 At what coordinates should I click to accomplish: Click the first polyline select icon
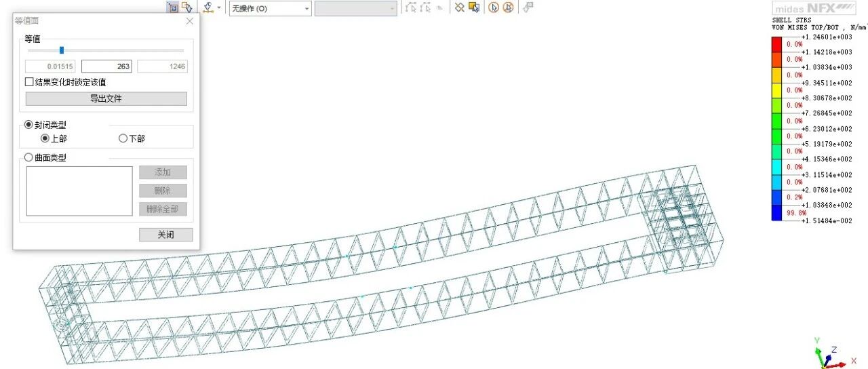point(410,7)
